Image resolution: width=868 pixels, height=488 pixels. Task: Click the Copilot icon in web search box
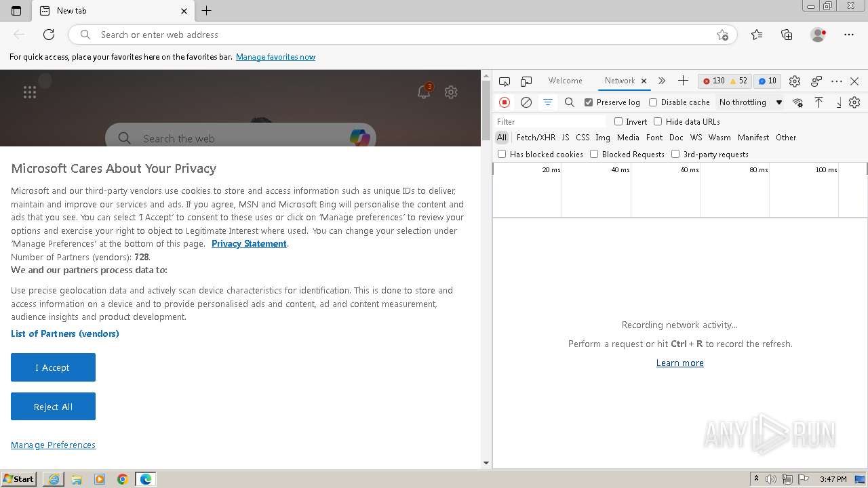point(360,138)
